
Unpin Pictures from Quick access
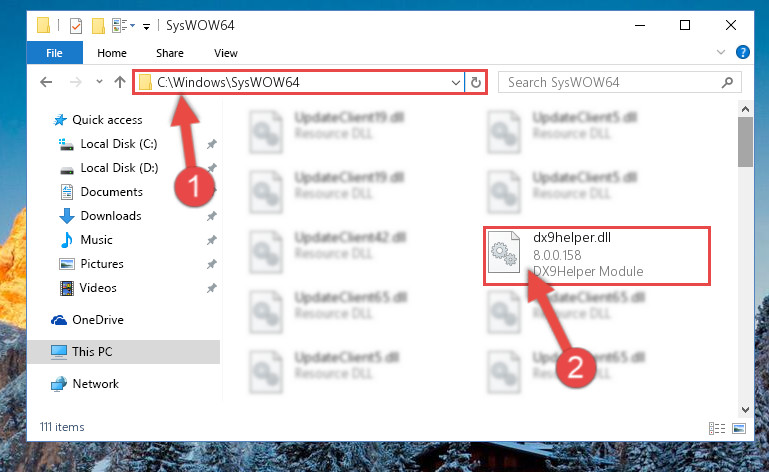211,264
